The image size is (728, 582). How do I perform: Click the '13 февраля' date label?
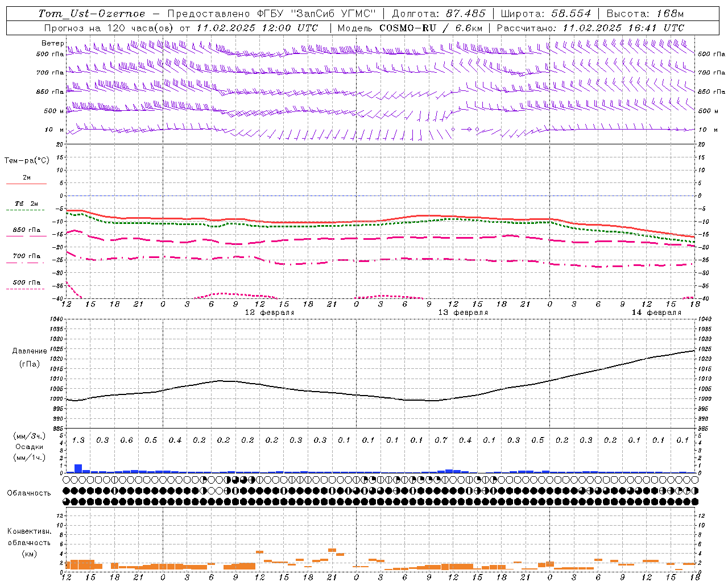pos(463,313)
